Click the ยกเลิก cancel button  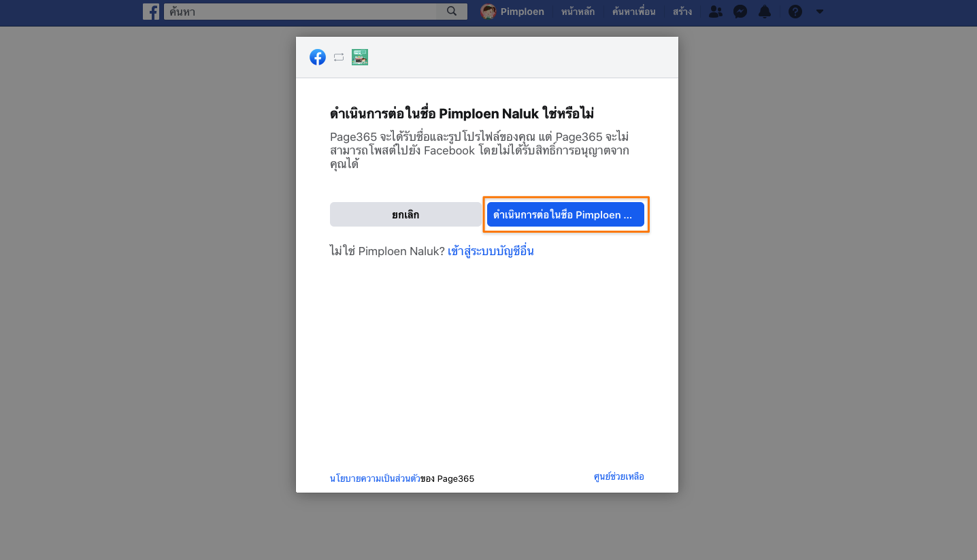tap(405, 214)
